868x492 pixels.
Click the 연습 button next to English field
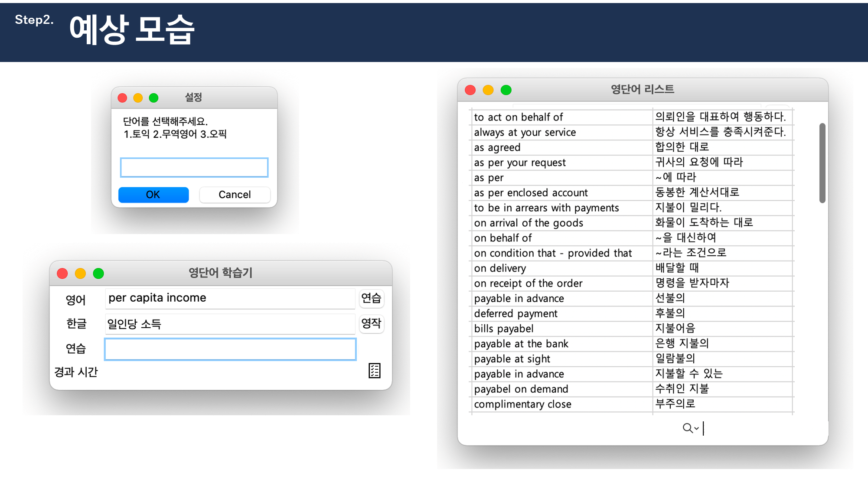pos(371,298)
